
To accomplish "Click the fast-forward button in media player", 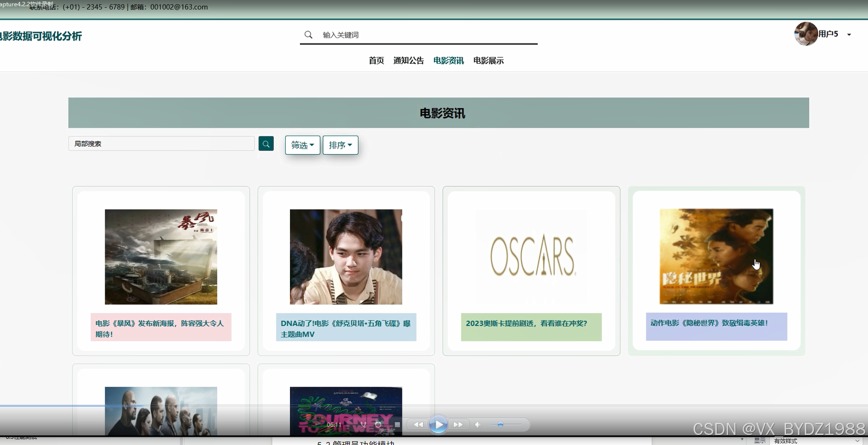I will tap(458, 424).
